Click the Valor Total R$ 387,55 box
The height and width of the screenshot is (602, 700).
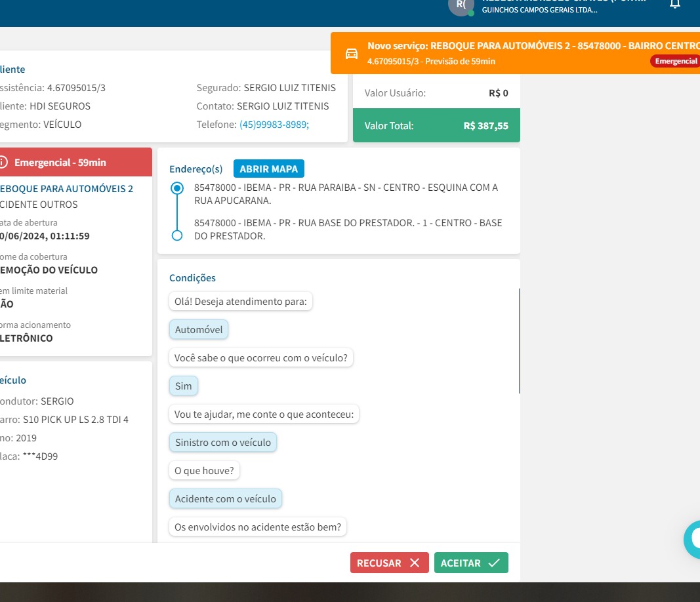coord(436,125)
